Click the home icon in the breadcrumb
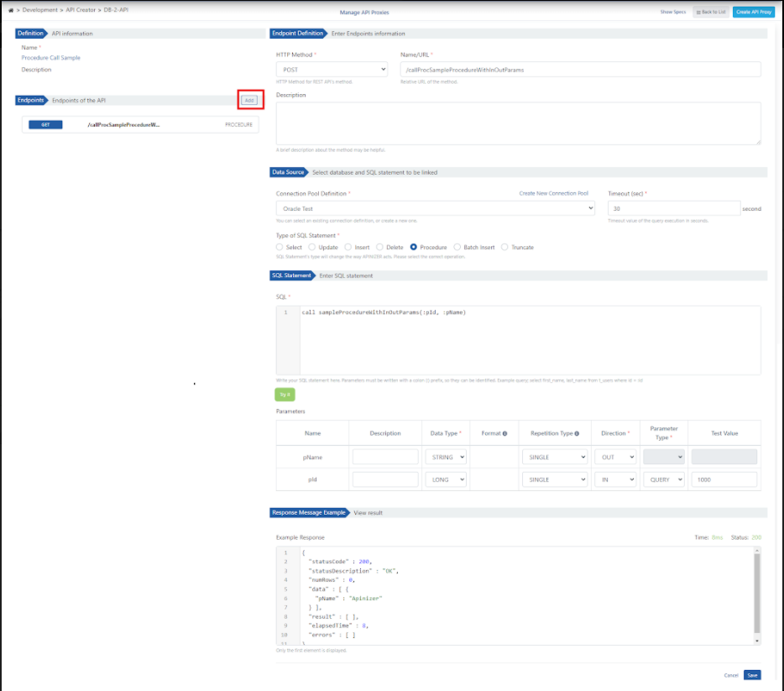 [10, 10]
